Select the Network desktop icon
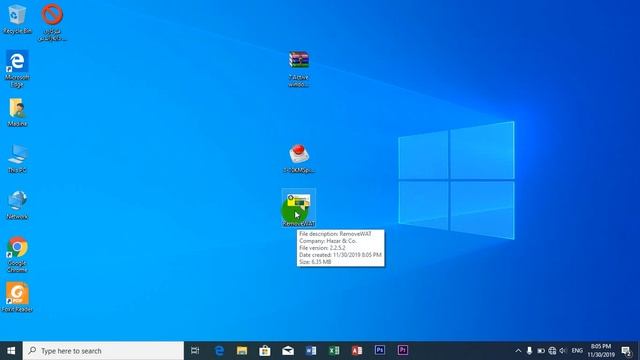 point(17,205)
